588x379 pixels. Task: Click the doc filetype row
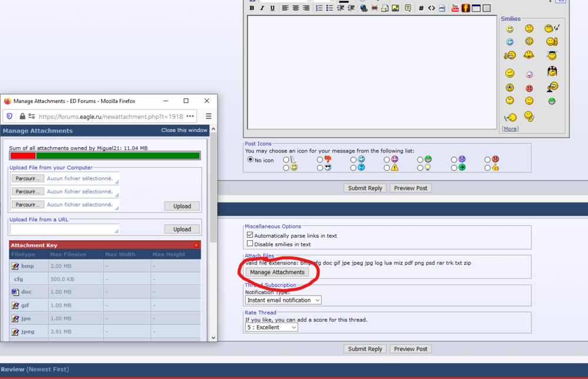(x=105, y=292)
